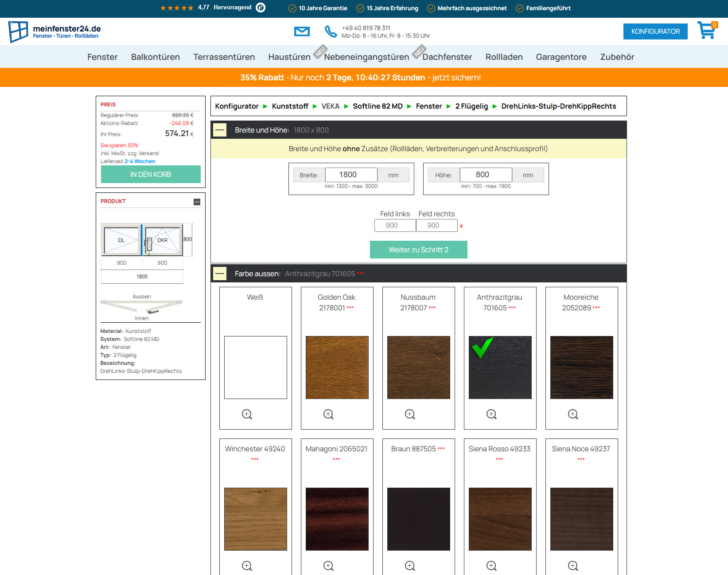Click the five-star rating icons
This screenshot has height=575, width=728.
pyautogui.click(x=177, y=8)
